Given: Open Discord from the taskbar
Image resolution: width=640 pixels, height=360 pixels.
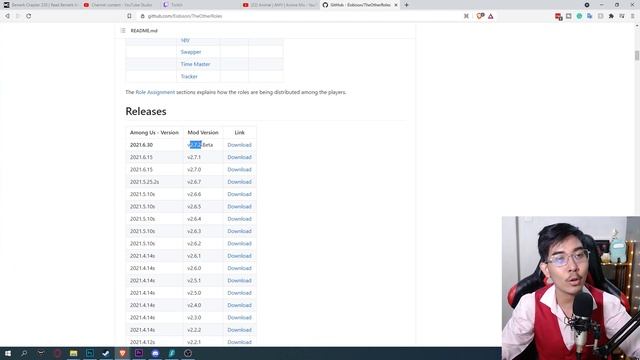Looking at the screenshot, I should pyautogui.click(x=155, y=353).
